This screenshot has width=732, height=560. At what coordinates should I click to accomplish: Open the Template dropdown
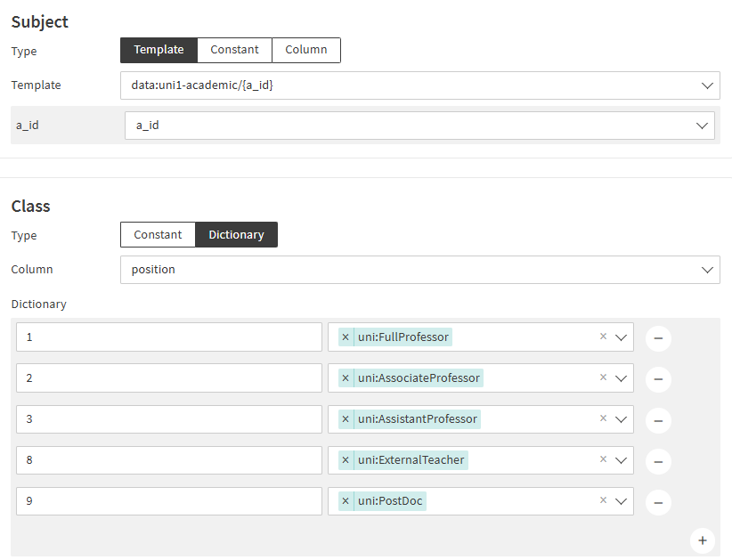(708, 85)
